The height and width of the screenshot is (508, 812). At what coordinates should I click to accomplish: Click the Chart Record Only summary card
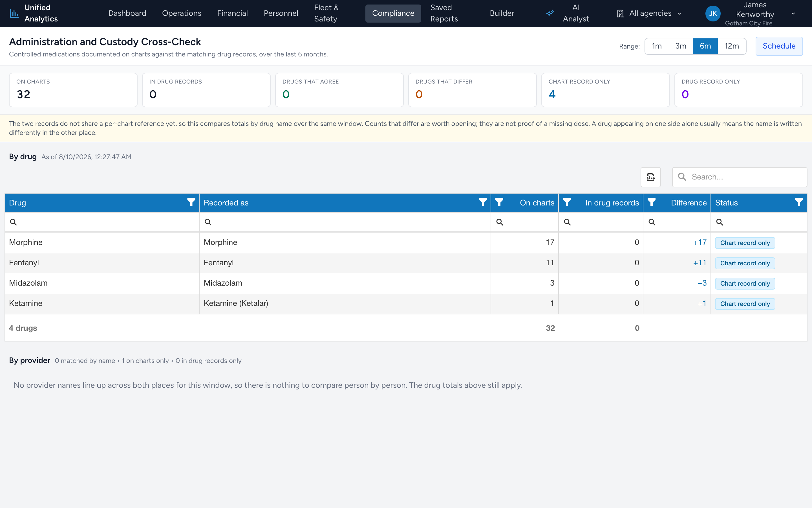click(605, 90)
